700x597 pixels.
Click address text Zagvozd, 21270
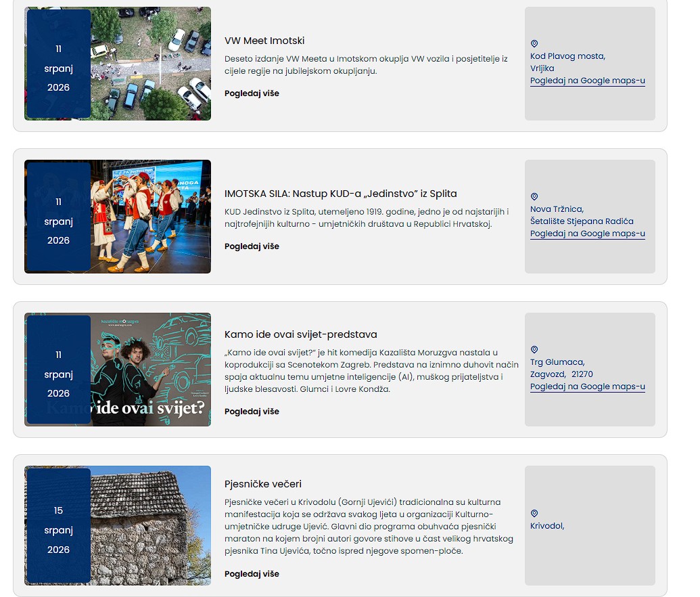[561, 374]
